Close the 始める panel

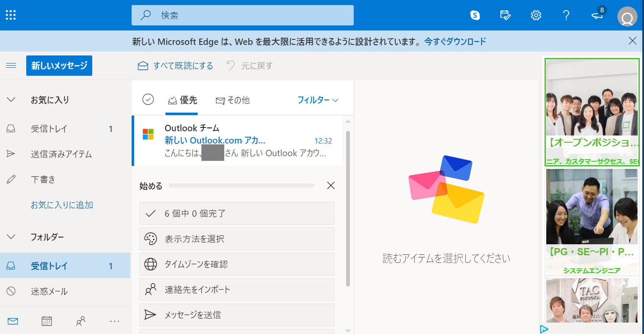coord(331,185)
